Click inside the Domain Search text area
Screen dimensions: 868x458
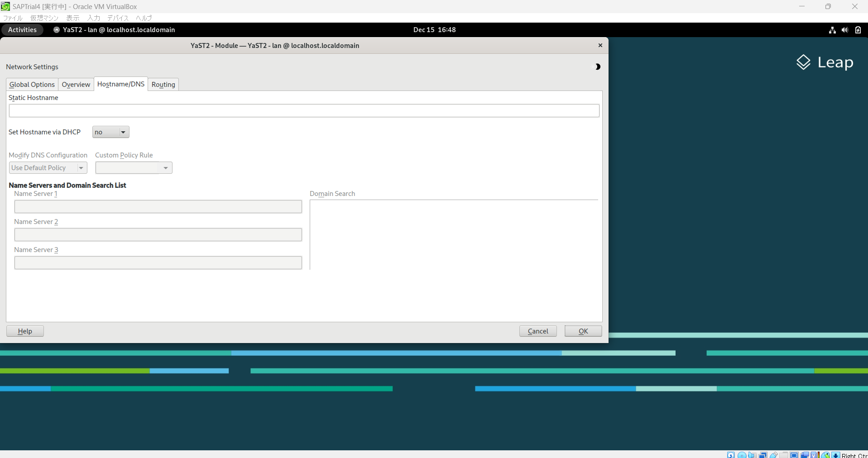[454, 234]
